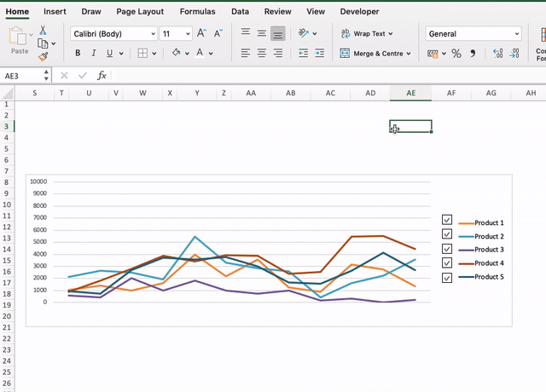Toggle Bold formatting

78,53
